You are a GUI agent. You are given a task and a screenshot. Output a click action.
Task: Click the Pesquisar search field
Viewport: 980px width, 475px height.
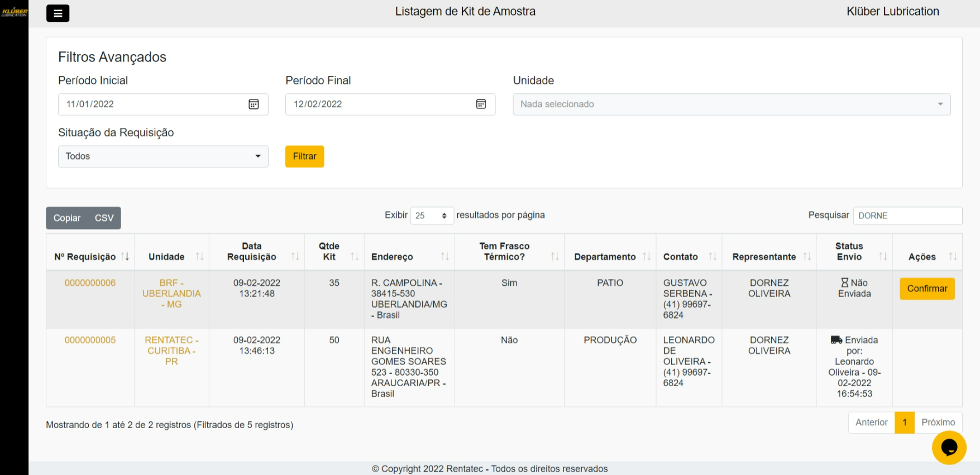[907, 215]
